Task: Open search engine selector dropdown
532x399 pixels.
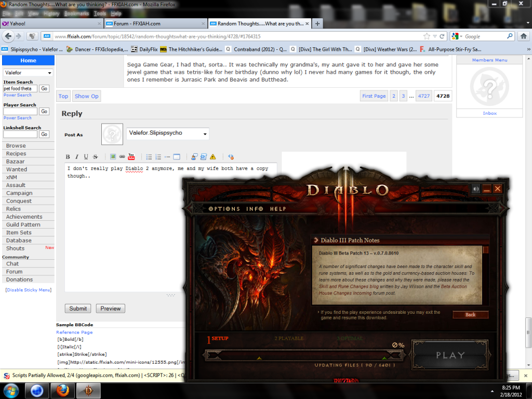Action: (x=457, y=36)
